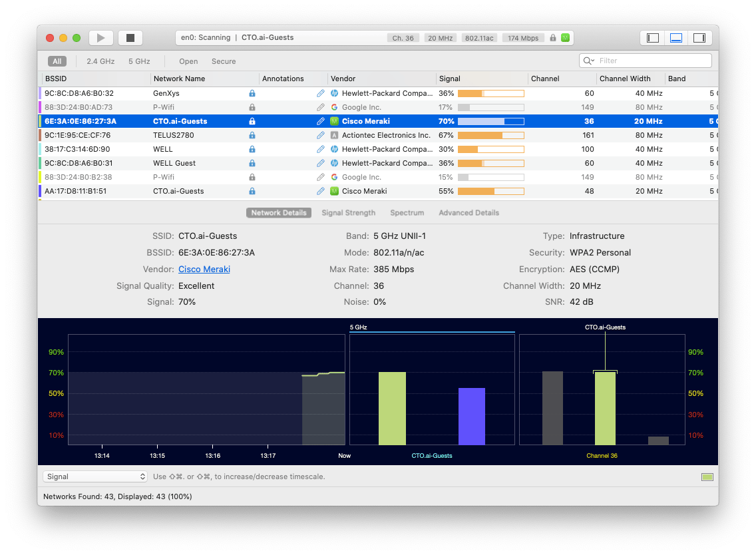This screenshot has width=756, height=555.
Task: Filter networks by 5 GHz band
Action: [139, 61]
